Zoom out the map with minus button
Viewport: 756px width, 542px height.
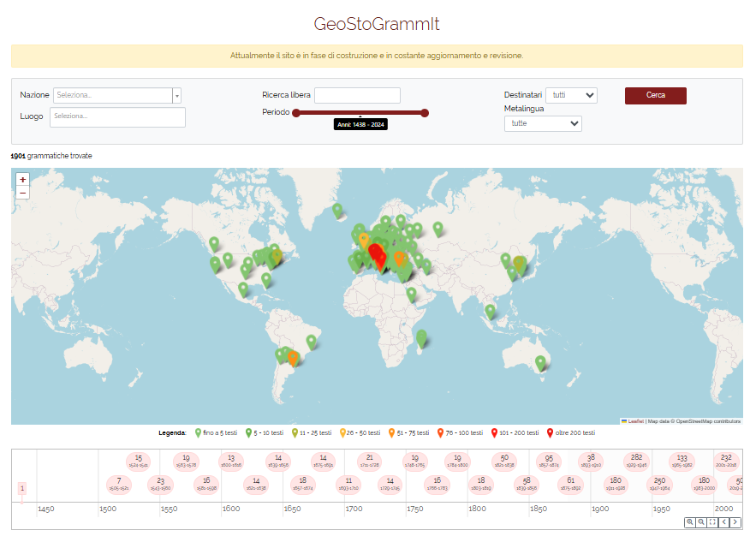tap(22, 193)
